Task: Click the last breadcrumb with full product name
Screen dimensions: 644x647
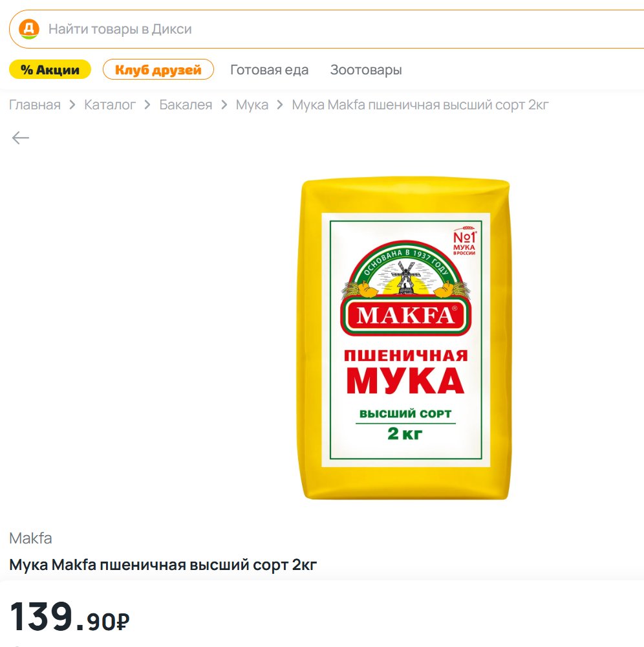Action: [x=420, y=105]
